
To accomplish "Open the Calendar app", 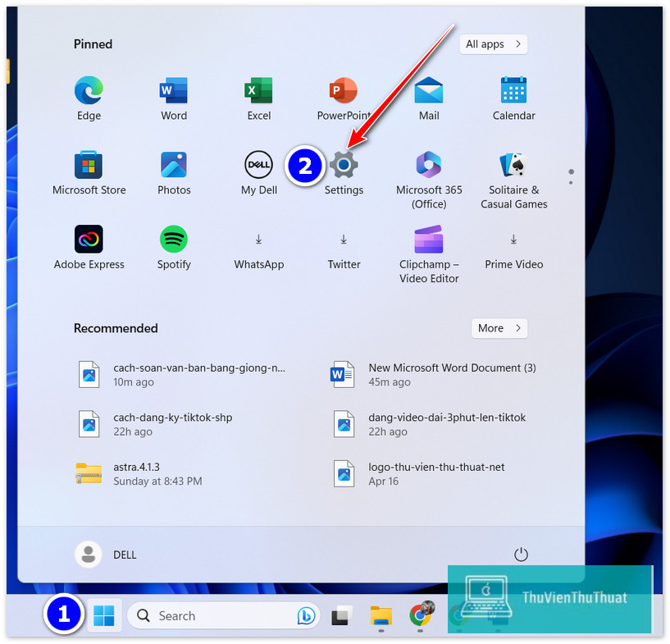I will tap(513, 98).
